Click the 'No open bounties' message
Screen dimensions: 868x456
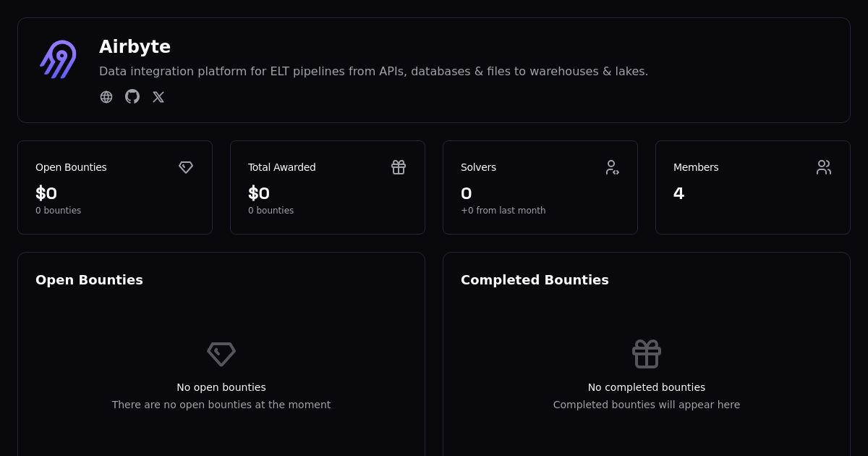coord(221,387)
